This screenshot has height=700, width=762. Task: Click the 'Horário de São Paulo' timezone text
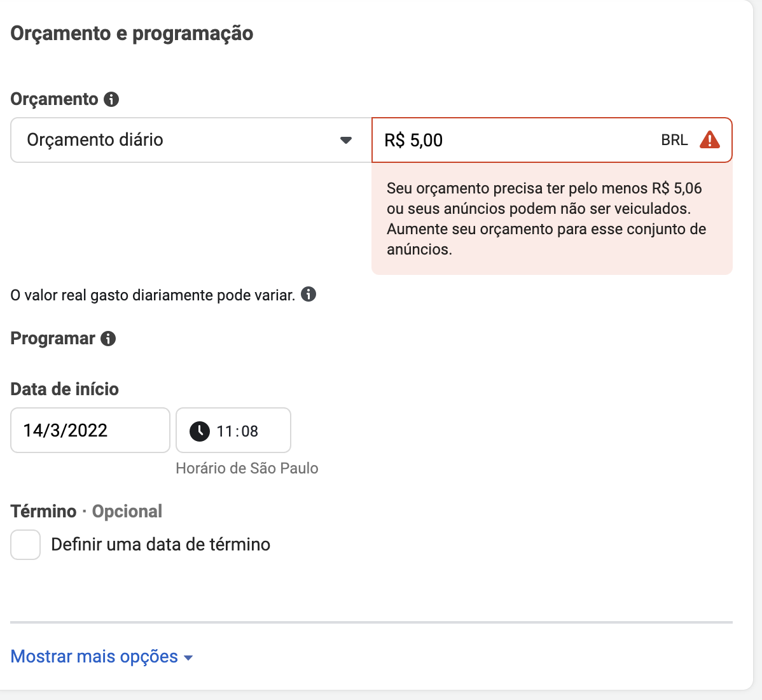point(247,468)
